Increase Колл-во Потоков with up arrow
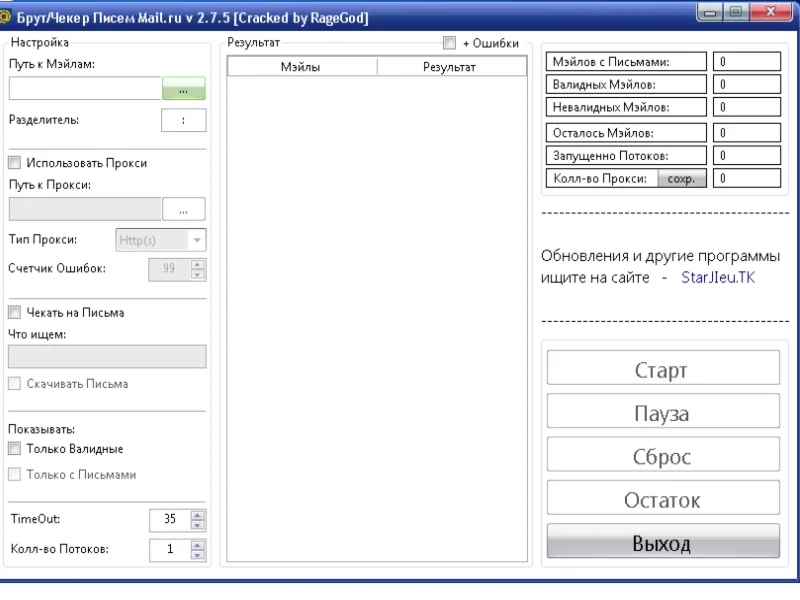 (x=197, y=545)
